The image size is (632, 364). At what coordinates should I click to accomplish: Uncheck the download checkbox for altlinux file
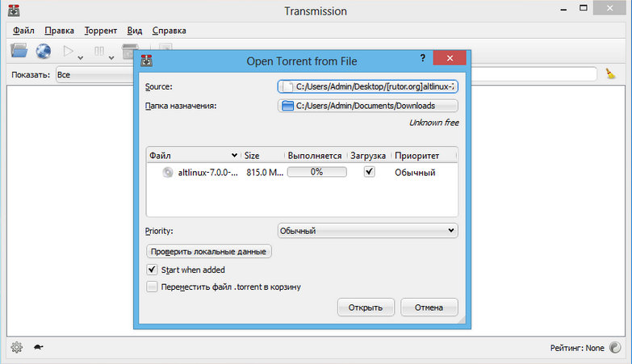(x=369, y=172)
